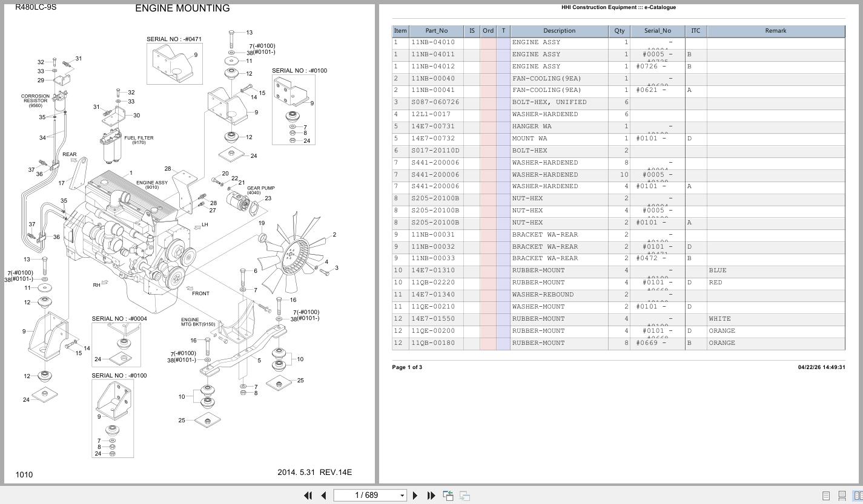Click the MOUNT WA description
The height and width of the screenshot is (504, 863).
tap(530, 139)
